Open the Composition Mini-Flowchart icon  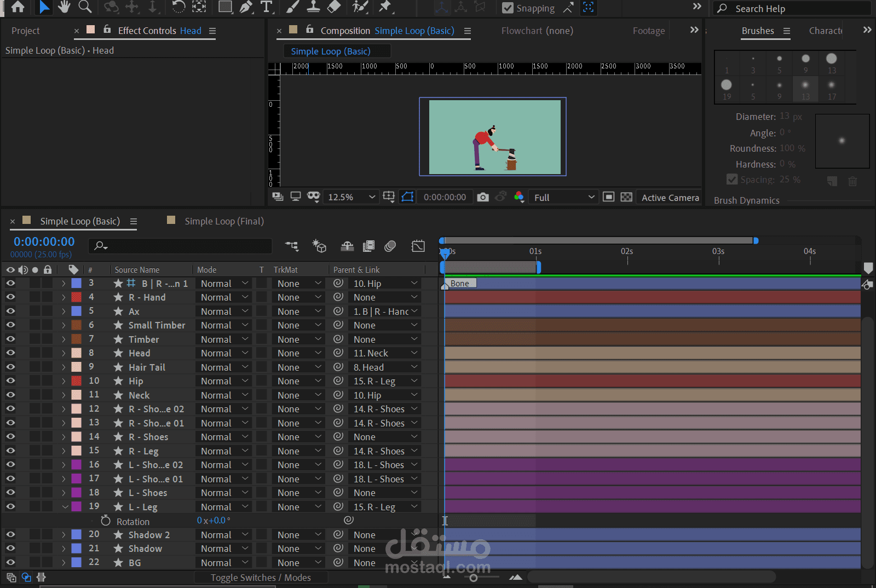[x=292, y=246]
